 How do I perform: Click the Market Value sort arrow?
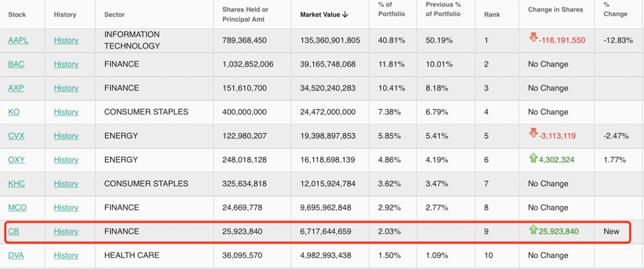(x=345, y=14)
